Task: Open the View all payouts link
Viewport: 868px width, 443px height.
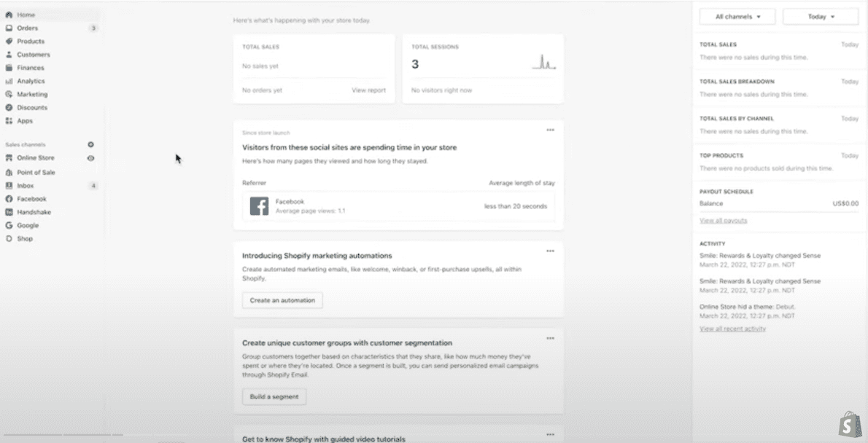Action: point(723,220)
